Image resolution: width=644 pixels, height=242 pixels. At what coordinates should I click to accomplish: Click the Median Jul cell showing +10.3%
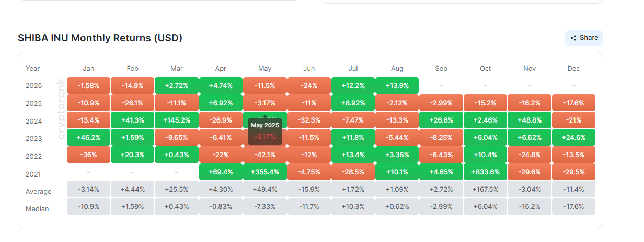[x=353, y=207]
